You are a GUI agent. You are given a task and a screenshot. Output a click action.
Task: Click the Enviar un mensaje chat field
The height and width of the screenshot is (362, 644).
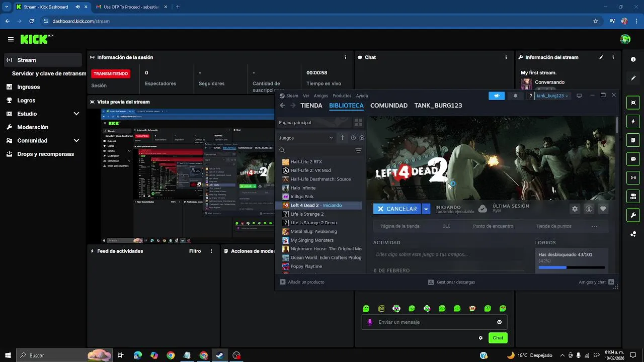click(434, 322)
